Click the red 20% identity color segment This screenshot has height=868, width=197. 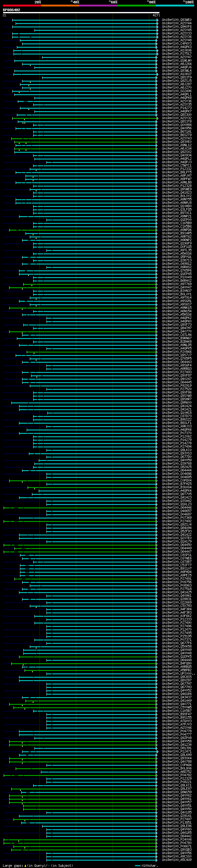(22, 6)
